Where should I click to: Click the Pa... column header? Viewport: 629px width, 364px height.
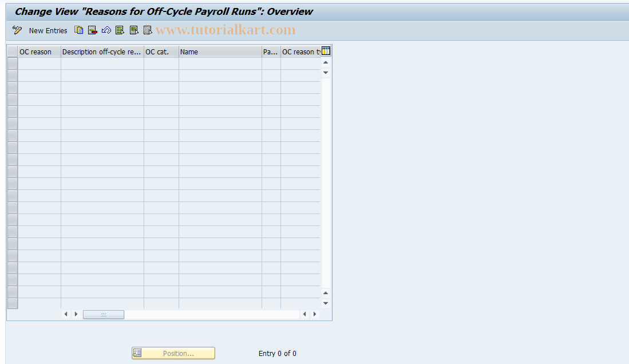271,52
